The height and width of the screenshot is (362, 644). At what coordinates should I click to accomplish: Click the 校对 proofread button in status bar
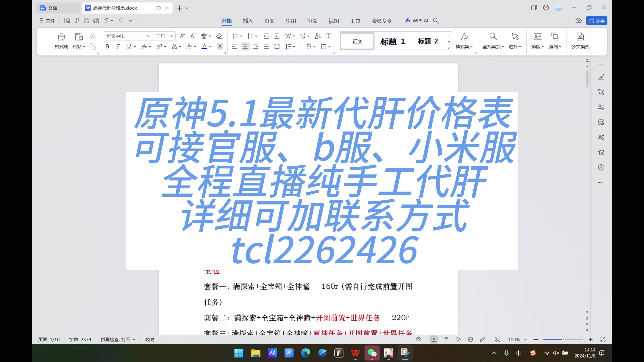(150, 340)
